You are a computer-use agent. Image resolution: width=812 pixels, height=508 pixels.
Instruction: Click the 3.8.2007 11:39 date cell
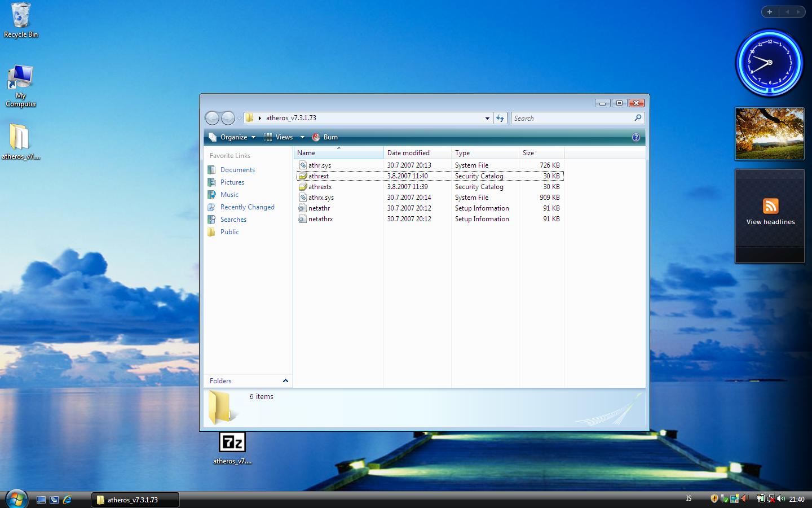click(408, 187)
